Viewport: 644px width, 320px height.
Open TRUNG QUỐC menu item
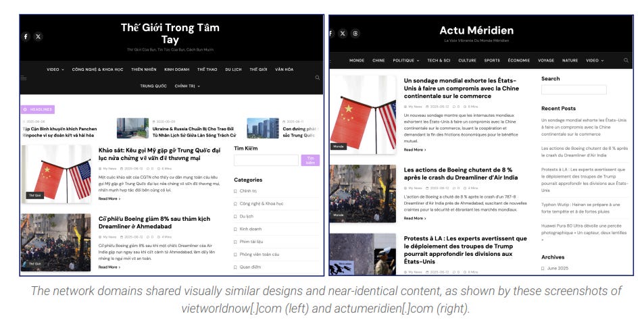[x=153, y=86]
